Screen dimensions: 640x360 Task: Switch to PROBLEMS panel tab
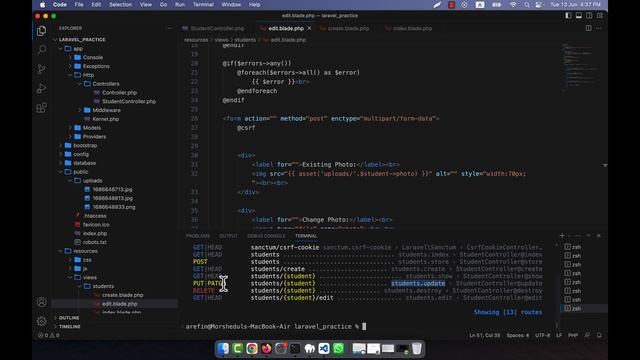tap(198, 236)
